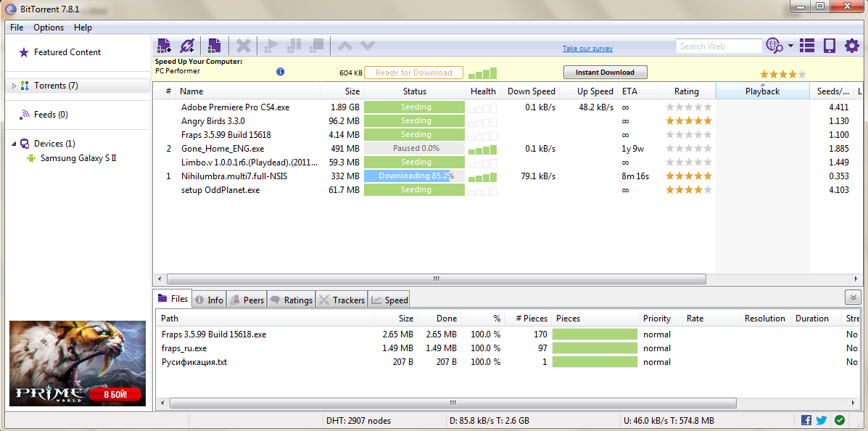
Task: Click the torrent list horizontal scrollbar
Action: point(436,279)
